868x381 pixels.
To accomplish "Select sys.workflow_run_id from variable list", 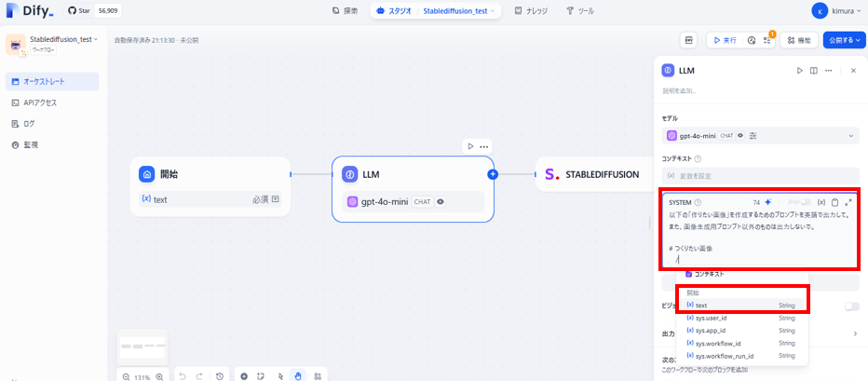I will tap(741, 356).
